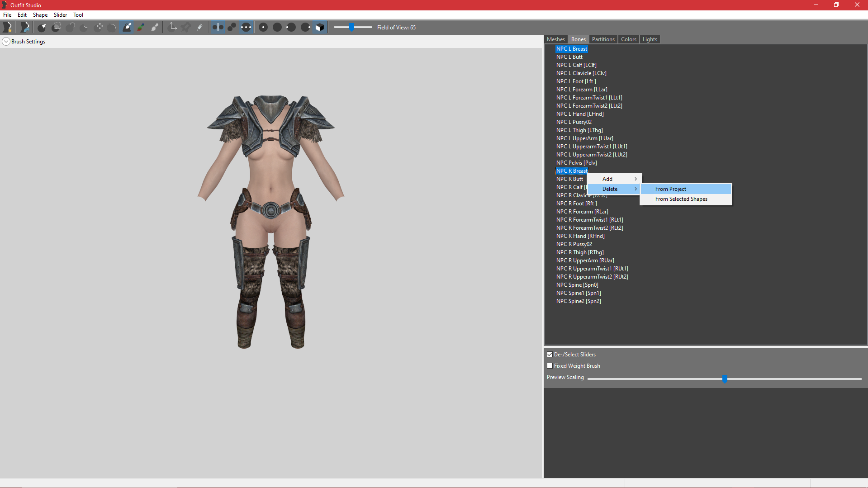Toggle Global Brush Collision icon
868x488 pixels.
tap(246, 27)
